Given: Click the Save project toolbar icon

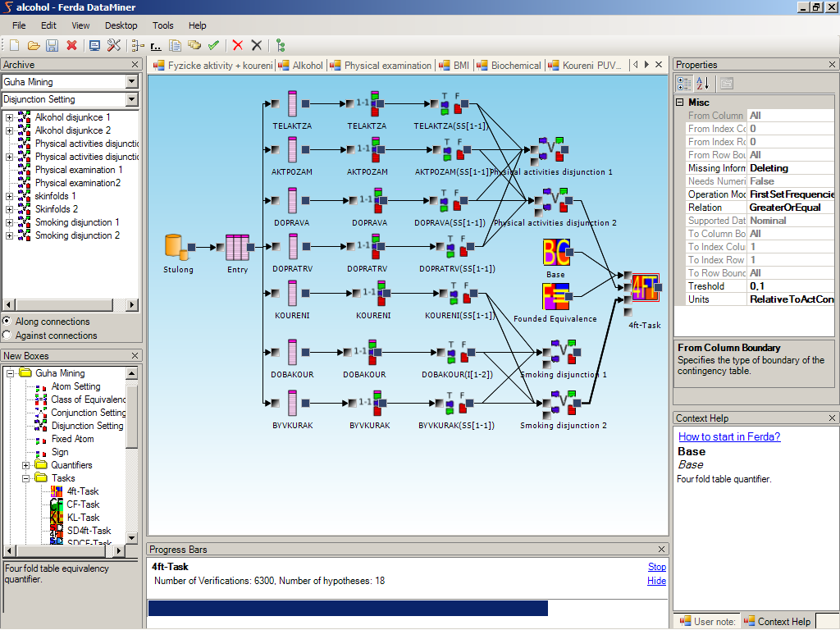Looking at the screenshot, I should tap(52, 46).
